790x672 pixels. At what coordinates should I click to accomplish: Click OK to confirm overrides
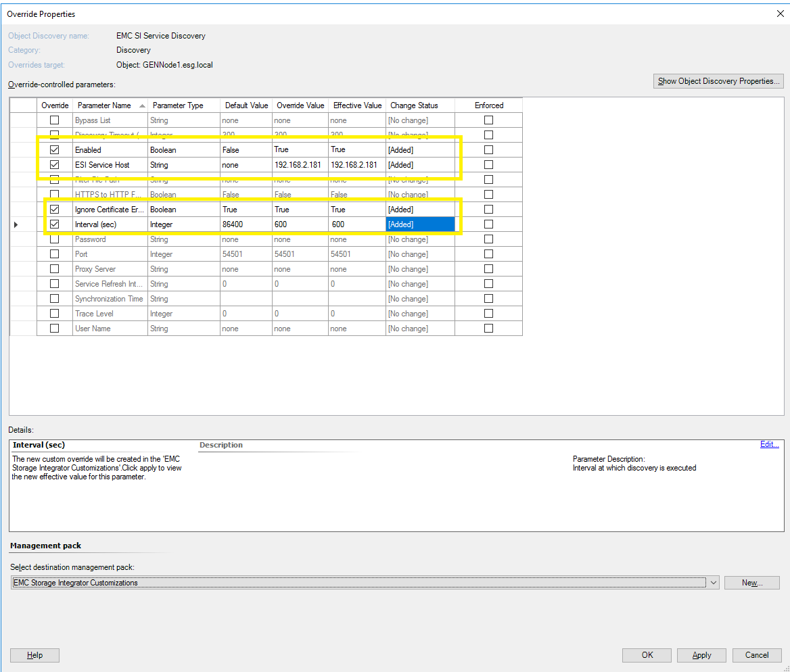tap(647, 655)
